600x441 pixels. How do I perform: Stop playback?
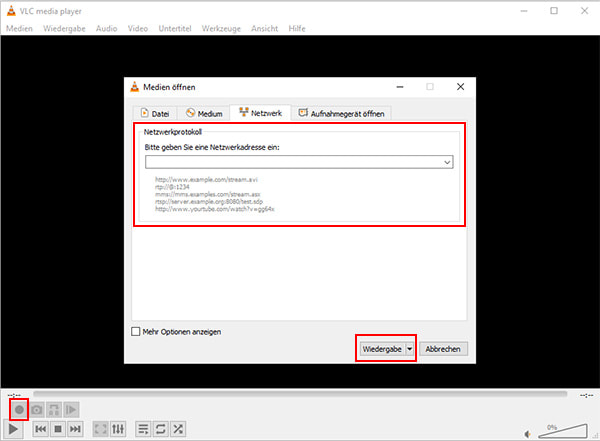coord(58,429)
